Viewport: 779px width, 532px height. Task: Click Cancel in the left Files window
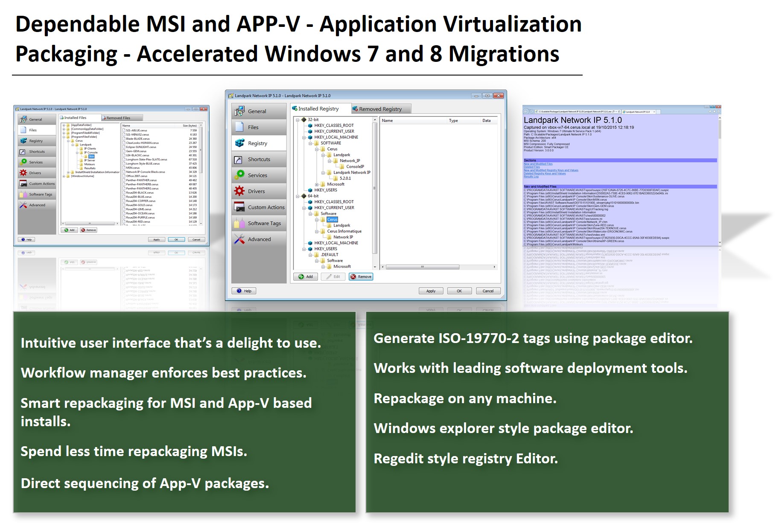pyautogui.click(x=196, y=240)
